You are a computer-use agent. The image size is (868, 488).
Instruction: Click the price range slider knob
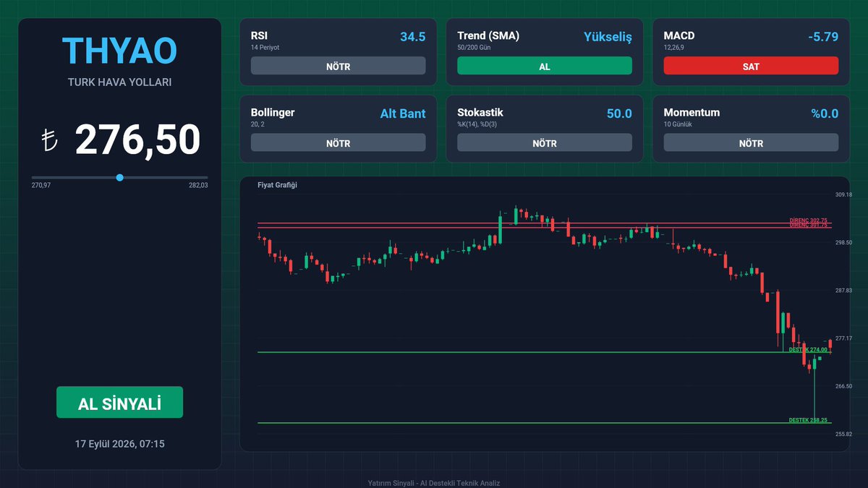[119, 177]
